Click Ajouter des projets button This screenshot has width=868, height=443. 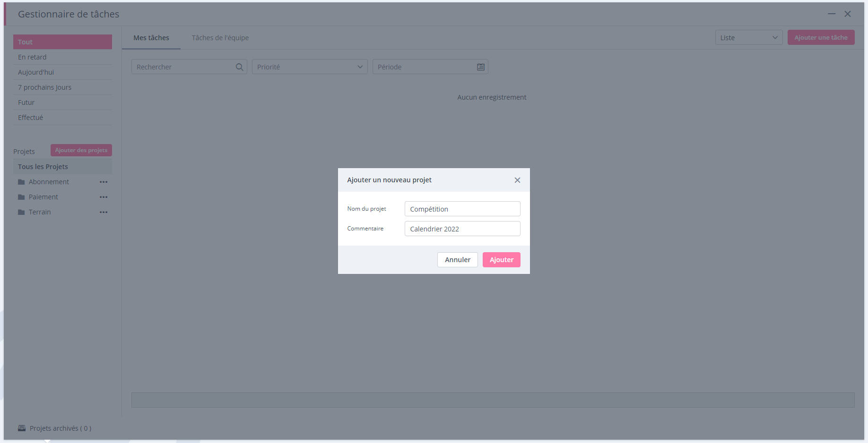[x=81, y=150]
